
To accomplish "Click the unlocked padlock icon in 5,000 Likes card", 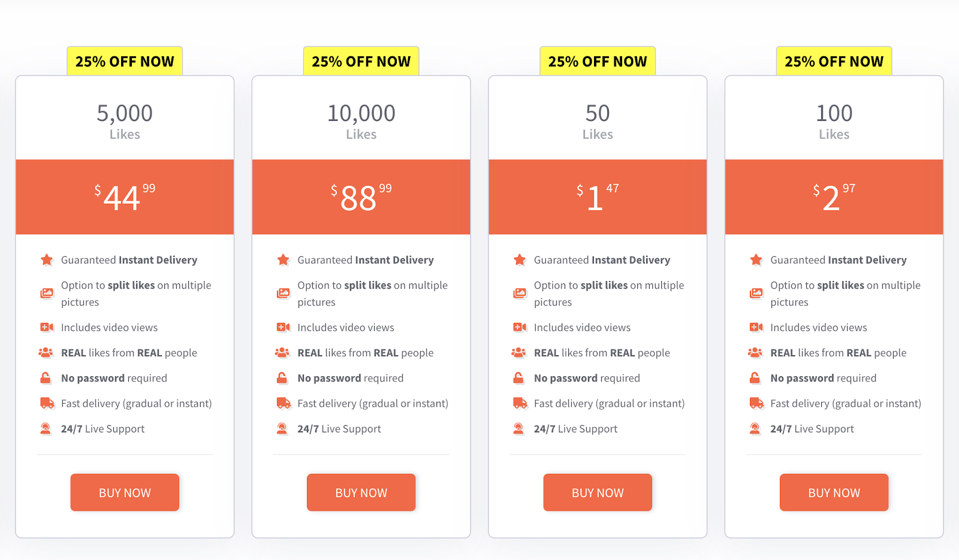I will tap(46, 378).
